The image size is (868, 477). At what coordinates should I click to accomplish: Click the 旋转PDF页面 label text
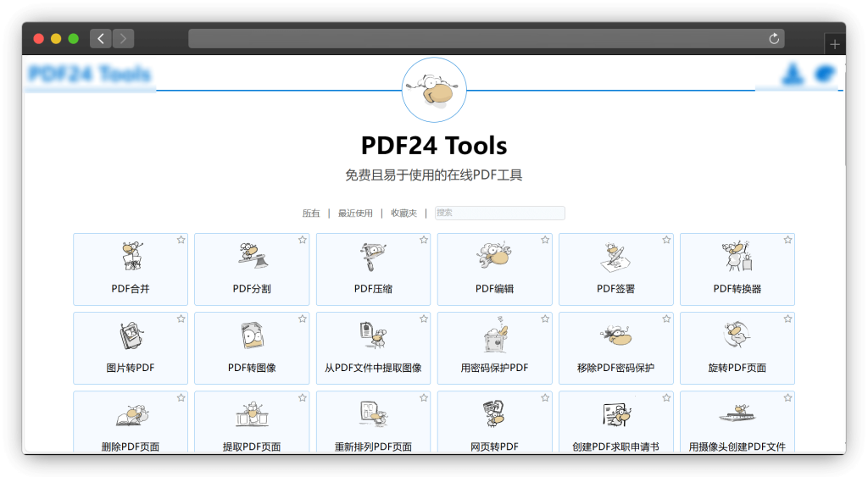pyautogui.click(x=737, y=368)
